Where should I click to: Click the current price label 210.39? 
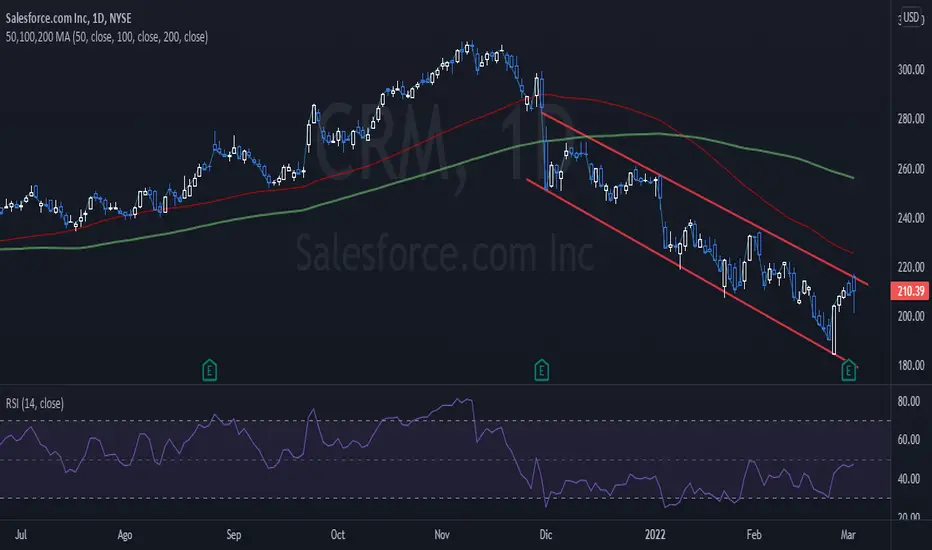(910, 291)
